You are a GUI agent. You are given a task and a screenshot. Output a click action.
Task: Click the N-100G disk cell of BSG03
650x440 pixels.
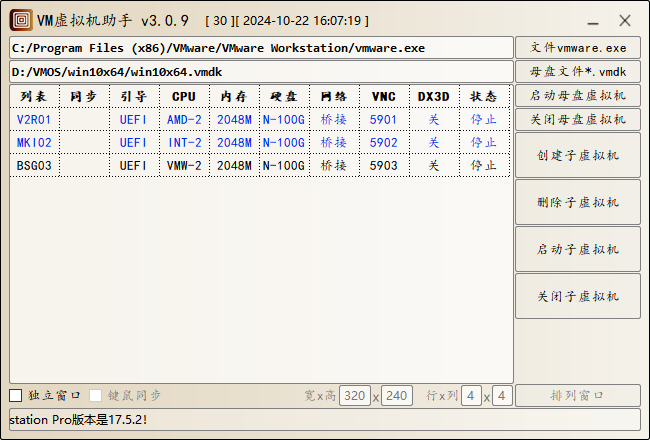[284, 166]
